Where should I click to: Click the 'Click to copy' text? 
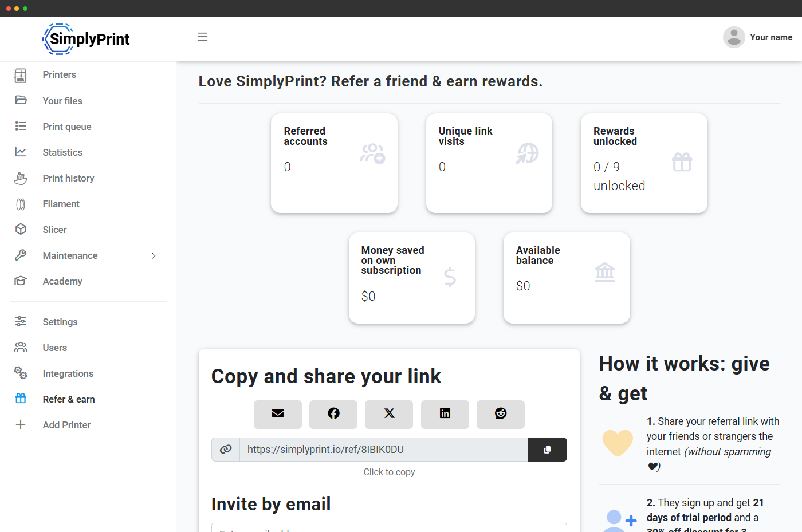(x=389, y=472)
